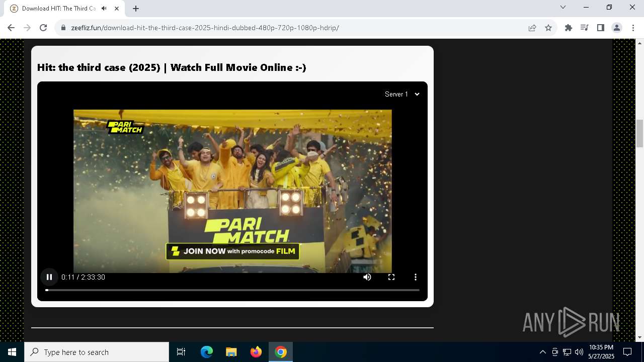Image resolution: width=644 pixels, height=362 pixels.
Task: Click the video progress bar
Action: [x=232, y=290]
